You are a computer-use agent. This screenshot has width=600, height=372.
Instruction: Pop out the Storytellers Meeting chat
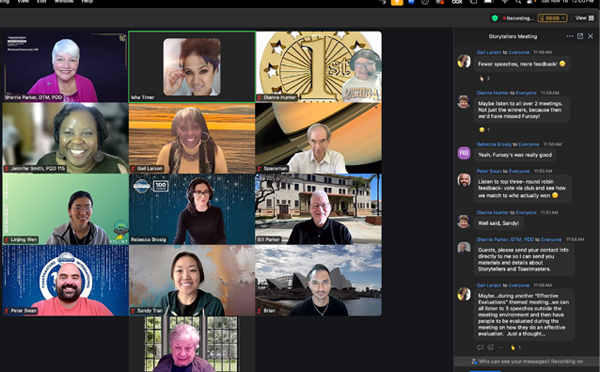tap(580, 36)
